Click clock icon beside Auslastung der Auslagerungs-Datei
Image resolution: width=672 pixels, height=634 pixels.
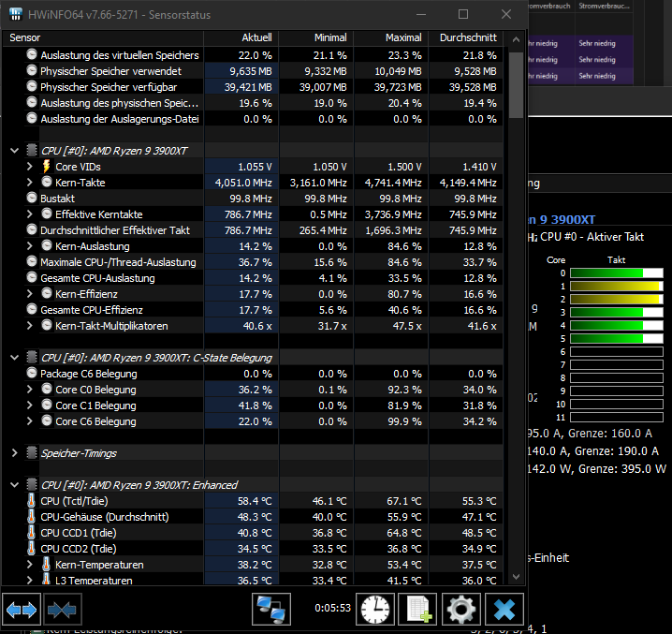pos(32,118)
